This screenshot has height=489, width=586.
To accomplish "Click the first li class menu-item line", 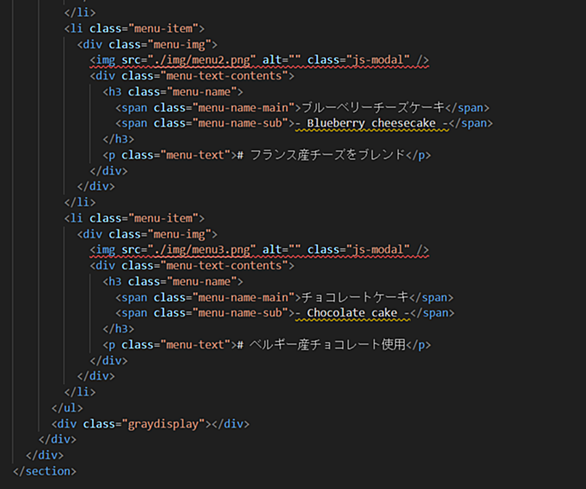I will pyautogui.click(x=134, y=29).
